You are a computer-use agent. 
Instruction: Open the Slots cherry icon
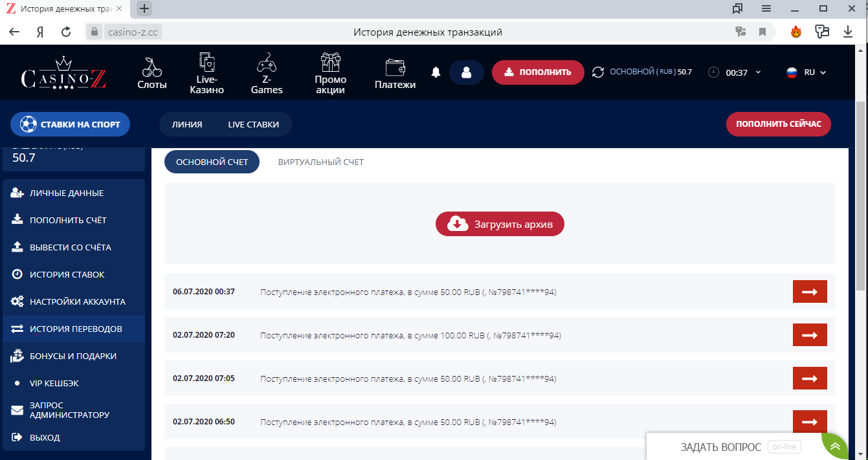(152, 67)
